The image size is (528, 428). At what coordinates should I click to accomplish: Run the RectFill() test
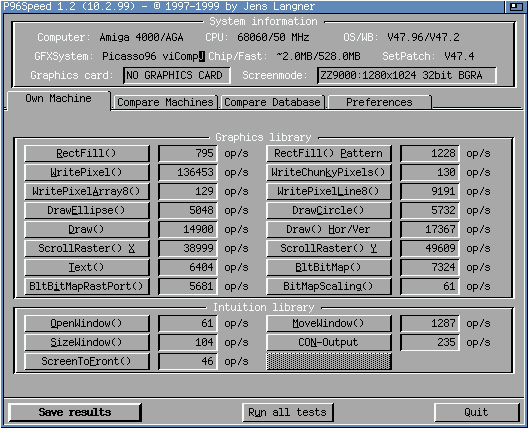pyautogui.click(x=87, y=154)
